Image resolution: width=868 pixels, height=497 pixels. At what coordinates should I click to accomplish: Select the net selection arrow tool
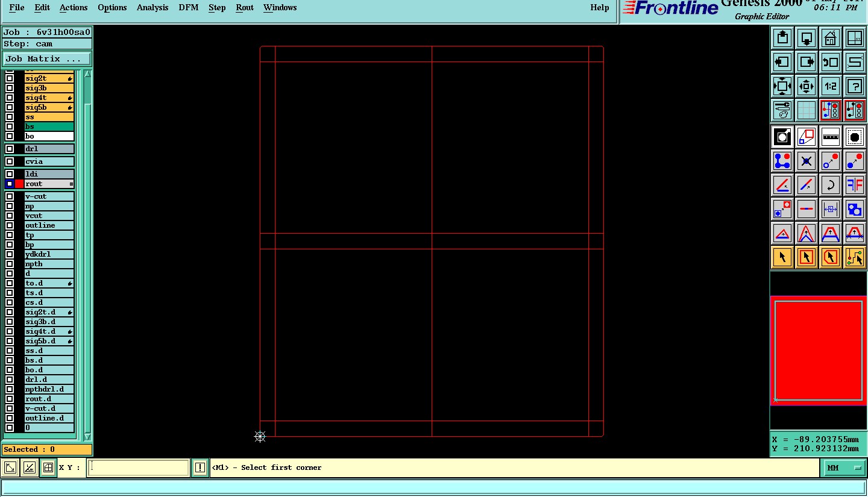[x=855, y=257]
